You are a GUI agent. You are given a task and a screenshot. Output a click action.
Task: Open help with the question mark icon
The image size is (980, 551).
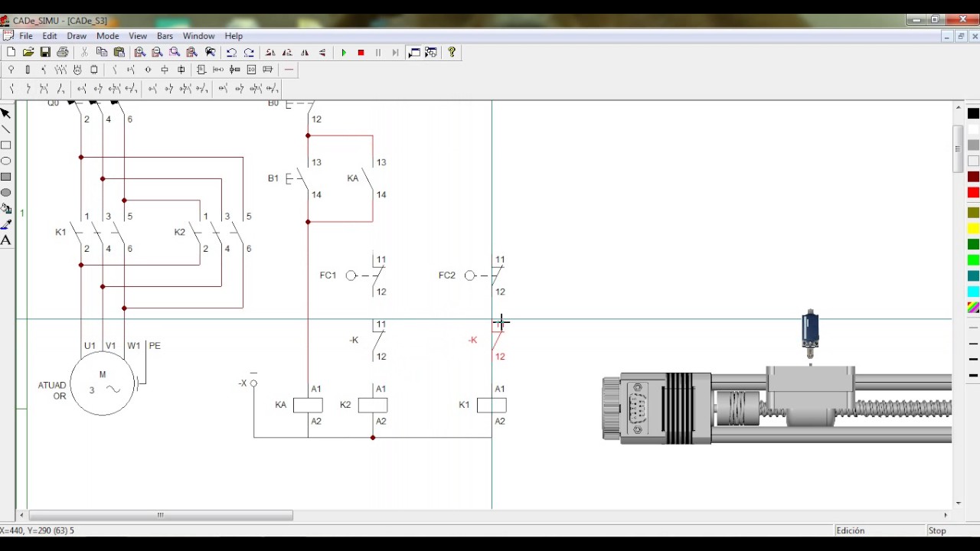tap(452, 52)
